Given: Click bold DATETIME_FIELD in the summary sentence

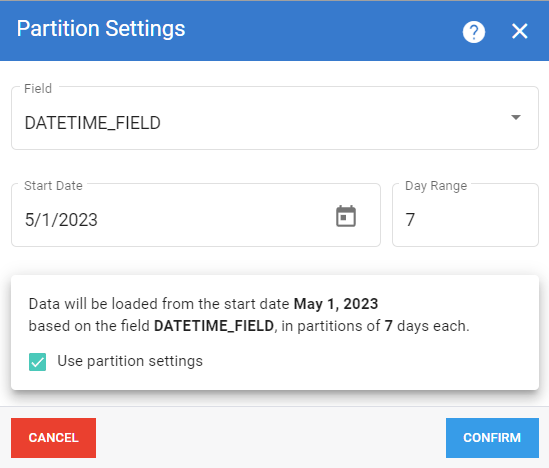Looking at the screenshot, I should point(214,326).
